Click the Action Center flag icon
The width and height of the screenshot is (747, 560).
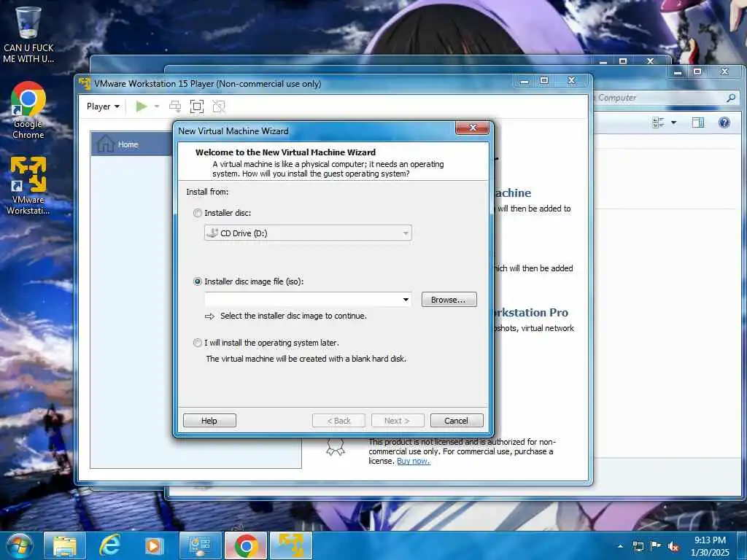pyautogui.click(x=656, y=546)
